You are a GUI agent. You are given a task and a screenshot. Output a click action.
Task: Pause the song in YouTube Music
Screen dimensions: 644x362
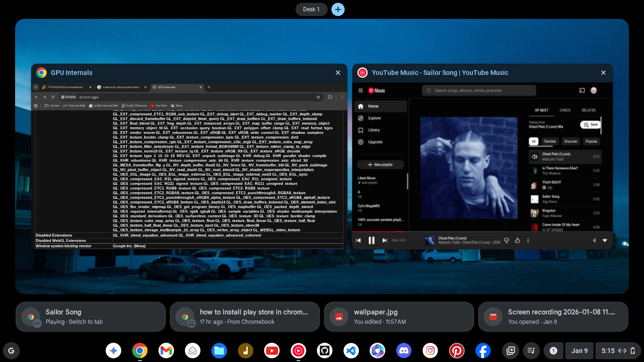[372, 240]
